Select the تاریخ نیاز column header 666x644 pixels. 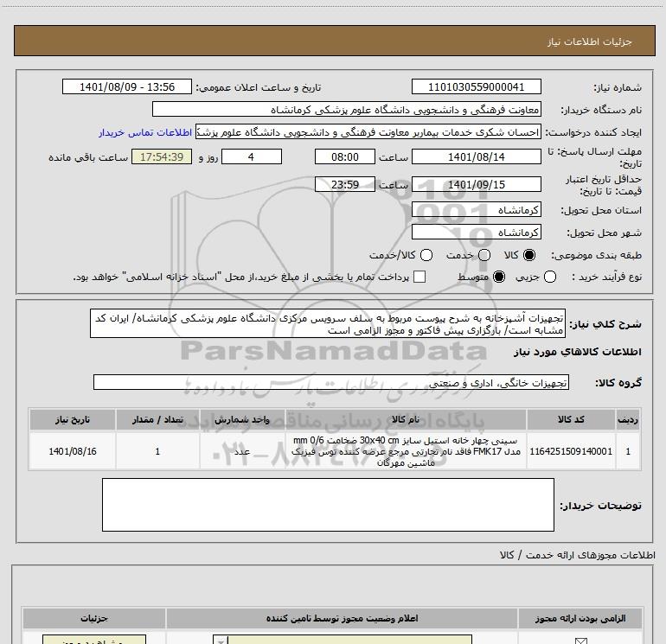[73, 420]
